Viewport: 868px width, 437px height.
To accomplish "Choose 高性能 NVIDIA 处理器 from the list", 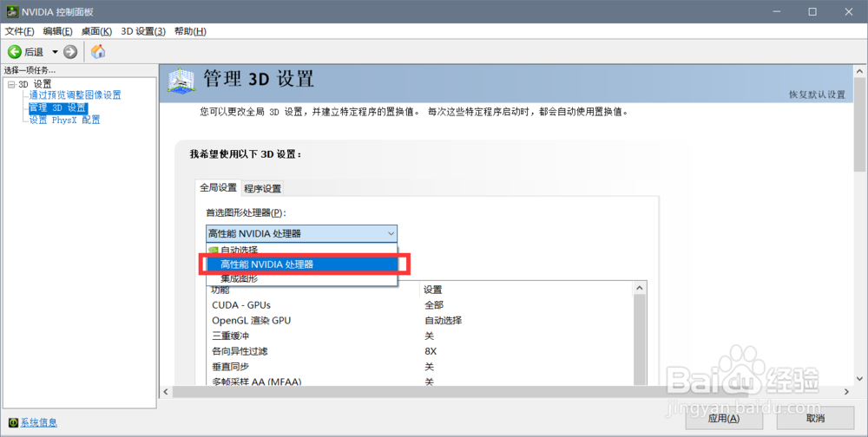I will tap(302, 264).
